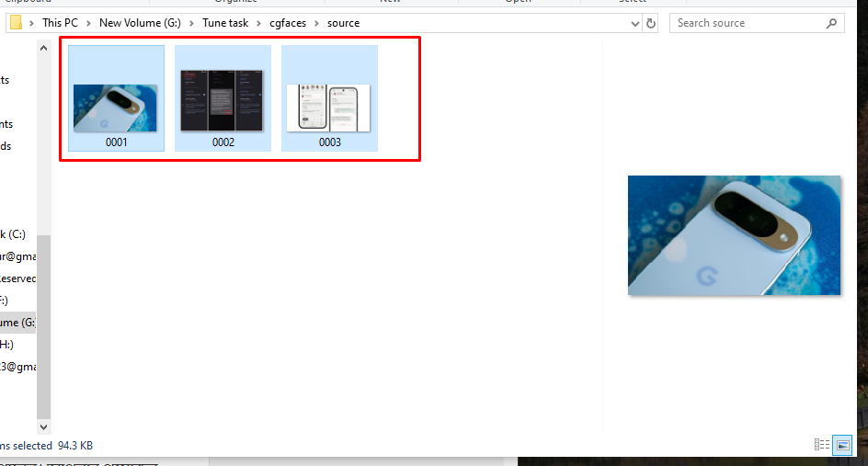
Task: Select New Volume (G:) in navigation pane
Action: [x=17, y=323]
